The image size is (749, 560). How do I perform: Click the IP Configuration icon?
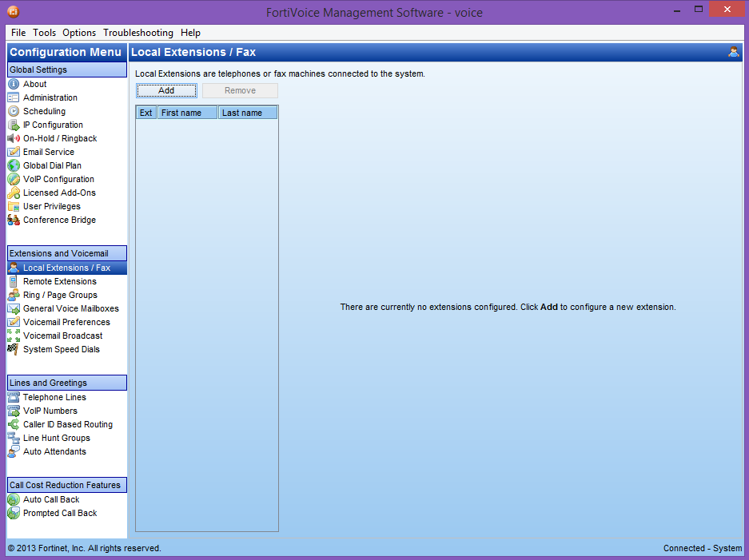pos(14,125)
